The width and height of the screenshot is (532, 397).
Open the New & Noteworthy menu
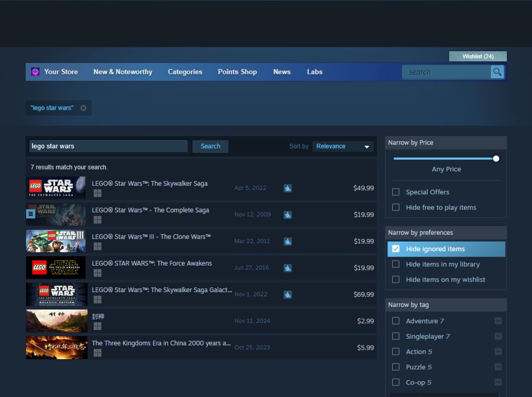tap(123, 72)
